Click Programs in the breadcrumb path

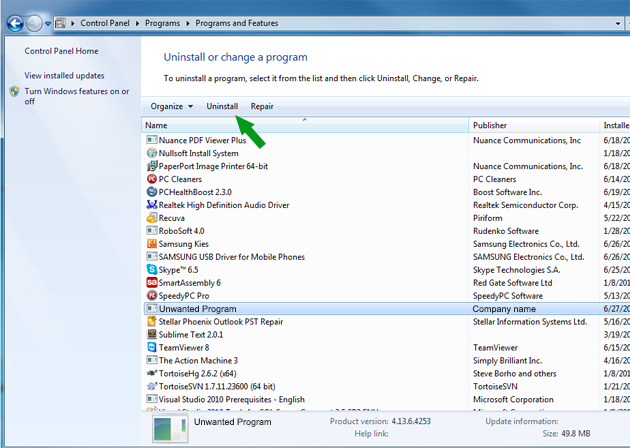(x=162, y=23)
